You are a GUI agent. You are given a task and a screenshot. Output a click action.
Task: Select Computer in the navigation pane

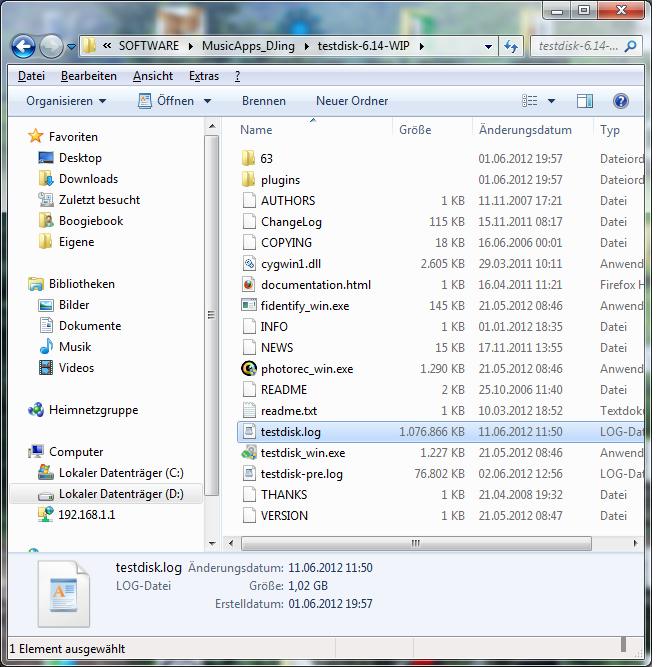click(76, 452)
